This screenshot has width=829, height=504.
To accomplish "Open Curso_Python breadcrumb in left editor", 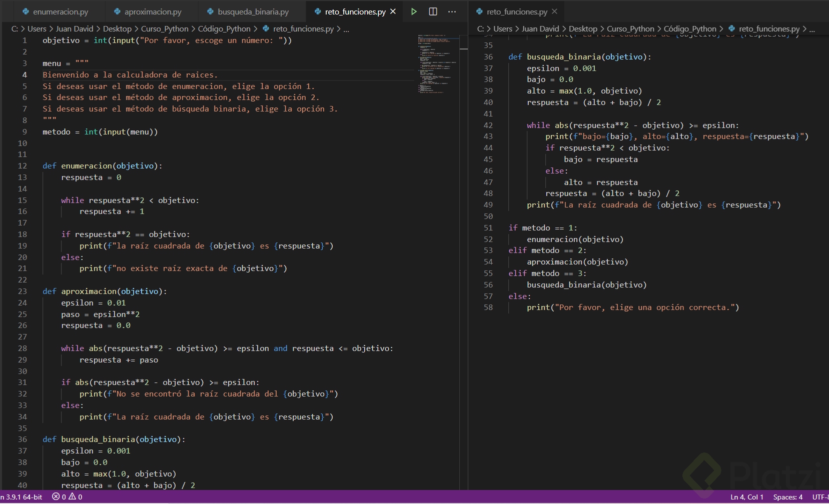I will tap(165, 29).
